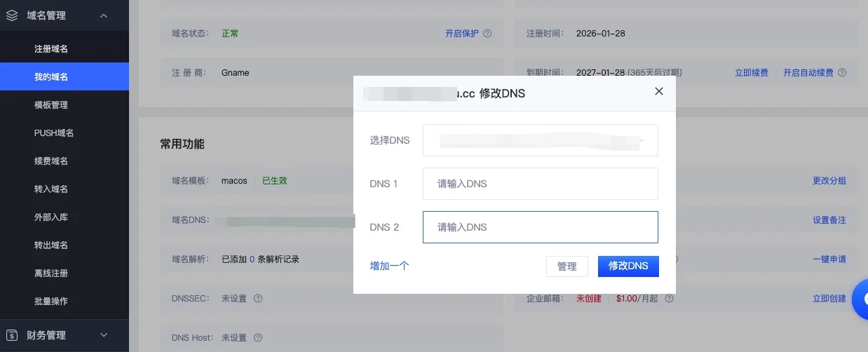Click the 域名管理 layers icon in sidebar
The image size is (868, 352).
(x=11, y=15)
